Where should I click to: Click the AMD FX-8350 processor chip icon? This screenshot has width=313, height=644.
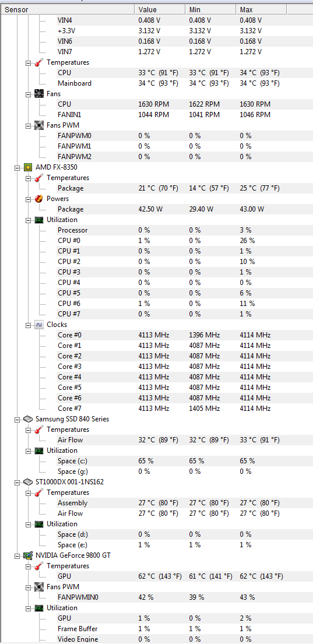pyautogui.click(x=28, y=167)
